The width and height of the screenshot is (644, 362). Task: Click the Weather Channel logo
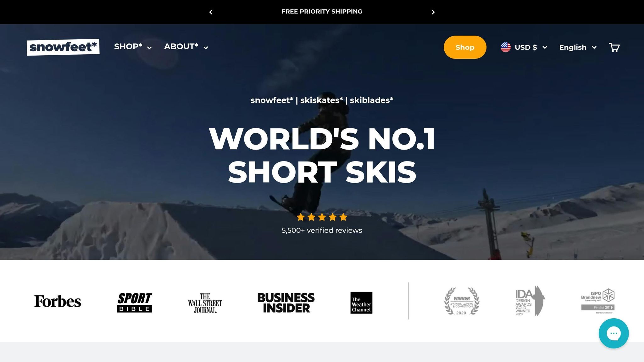[x=361, y=303]
